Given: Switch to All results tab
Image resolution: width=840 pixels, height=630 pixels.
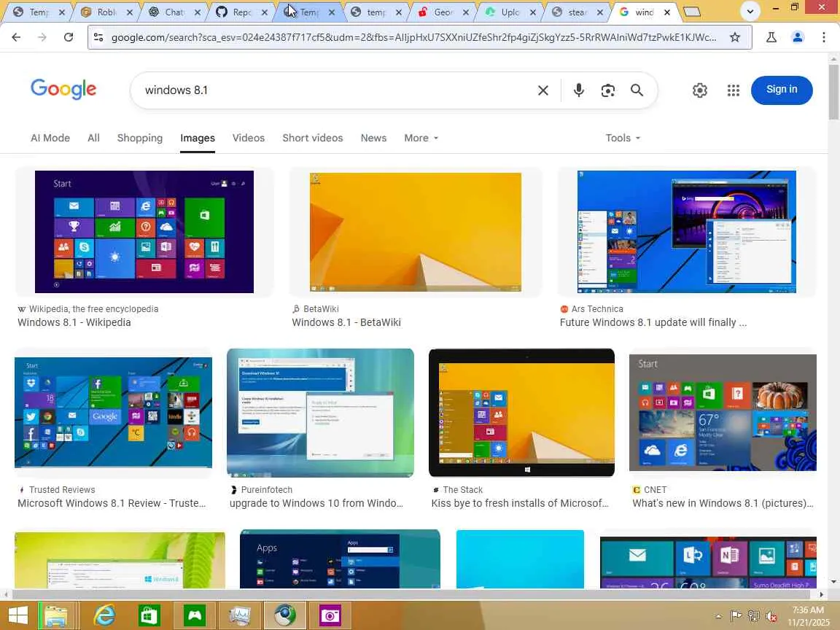Looking at the screenshot, I should point(94,138).
